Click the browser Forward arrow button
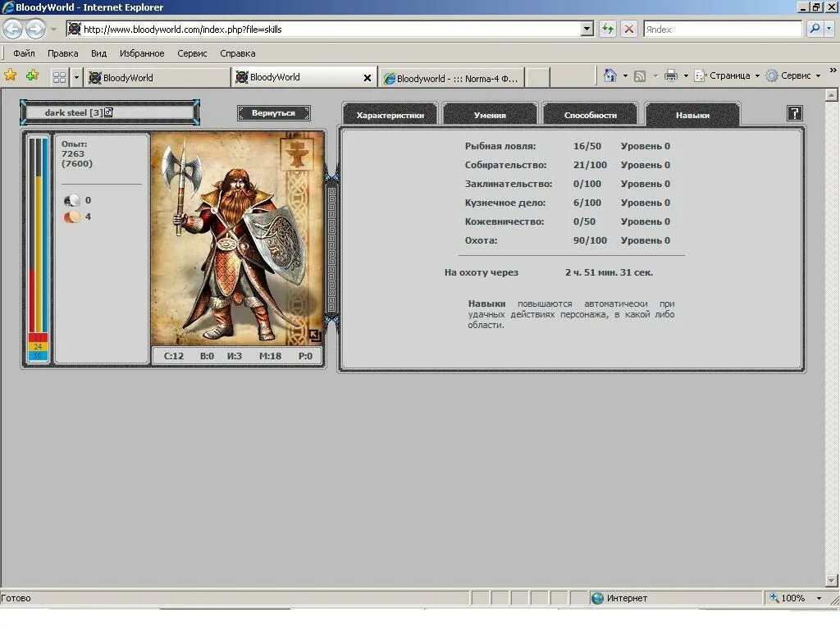 coord(34,29)
